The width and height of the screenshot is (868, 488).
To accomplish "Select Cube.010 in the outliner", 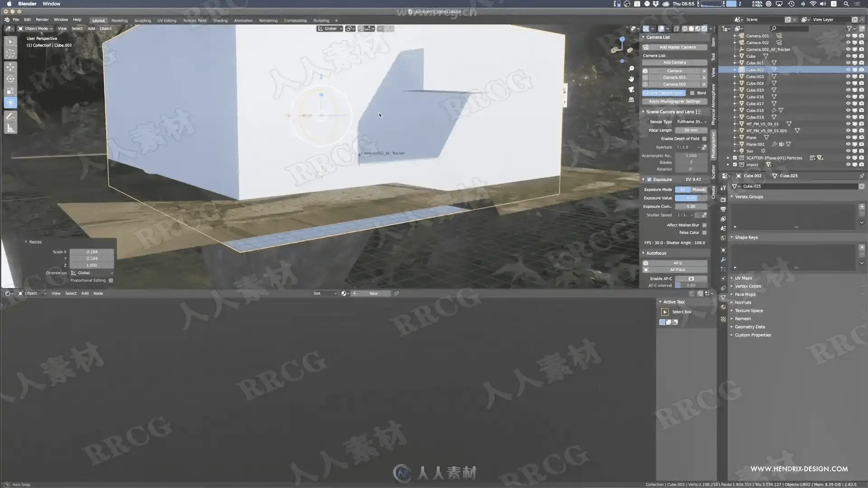I will 755,90.
